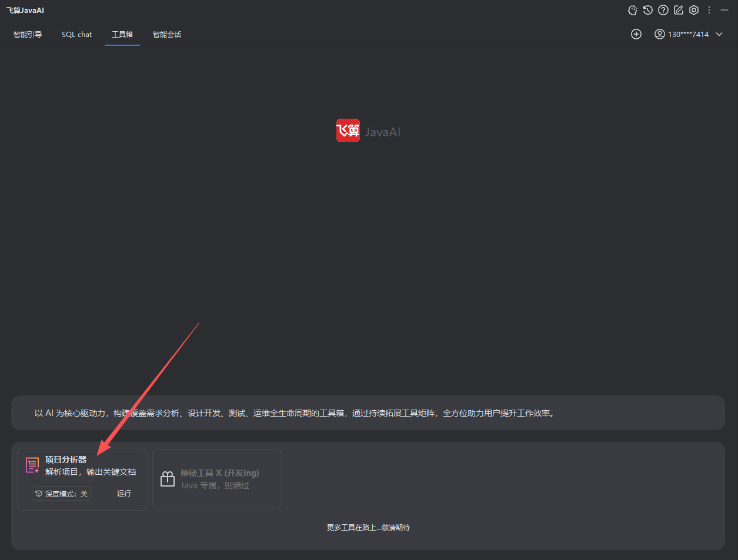The width and height of the screenshot is (738, 560).
Task: Toggle the 深度模式: 关 switch
Action: [61, 494]
